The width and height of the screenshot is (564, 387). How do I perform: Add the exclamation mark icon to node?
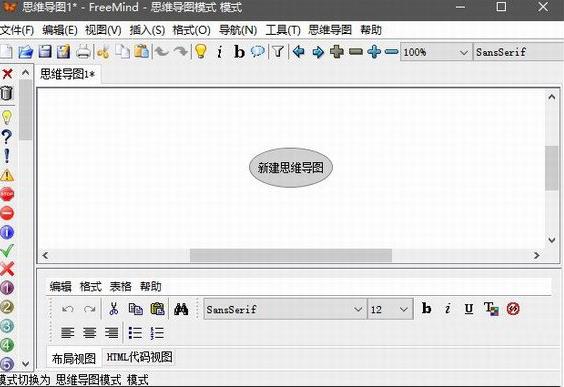pyautogui.click(x=7, y=156)
